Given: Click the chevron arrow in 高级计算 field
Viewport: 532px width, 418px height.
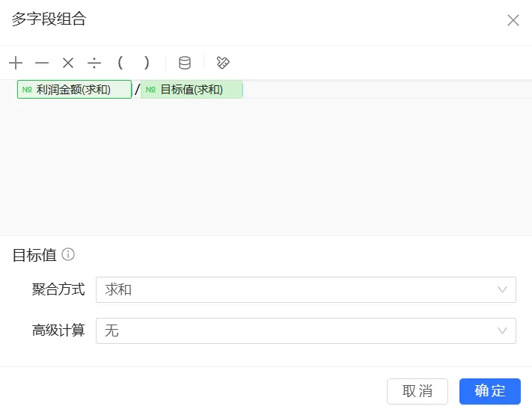Looking at the screenshot, I should (503, 331).
